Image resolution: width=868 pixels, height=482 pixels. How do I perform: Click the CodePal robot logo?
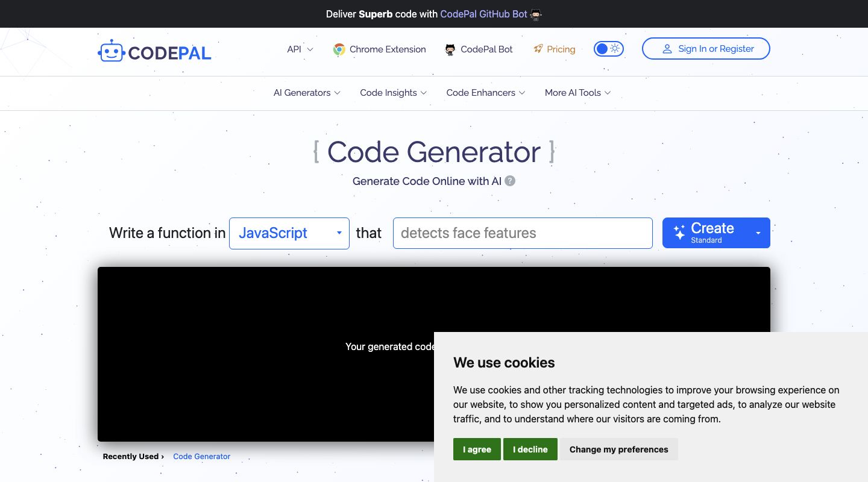154,52
